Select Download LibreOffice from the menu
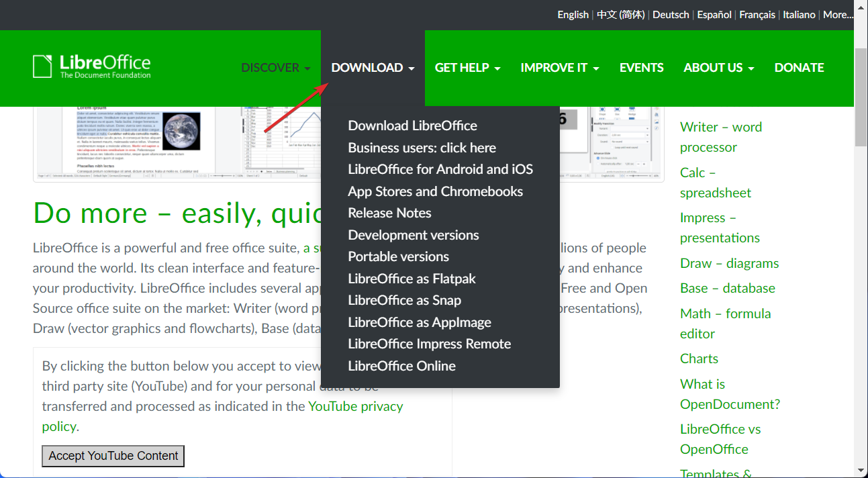Screen dimensions: 868x478 click(412, 126)
